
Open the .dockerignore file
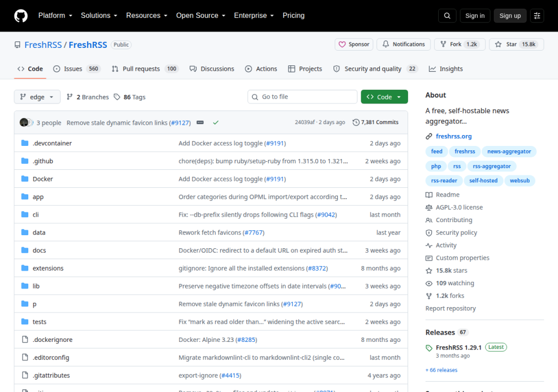pos(52,340)
